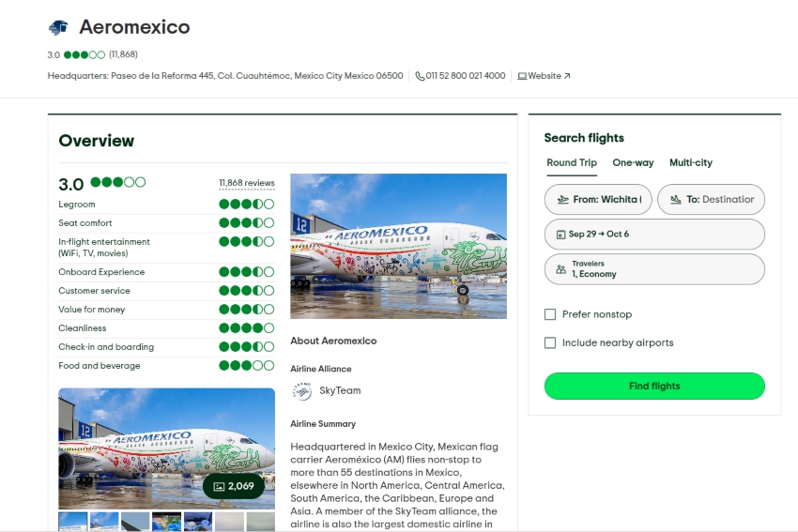This screenshot has height=532, width=798.
Task: Click the Value for money rating bubbles
Action: [x=246, y=310]
